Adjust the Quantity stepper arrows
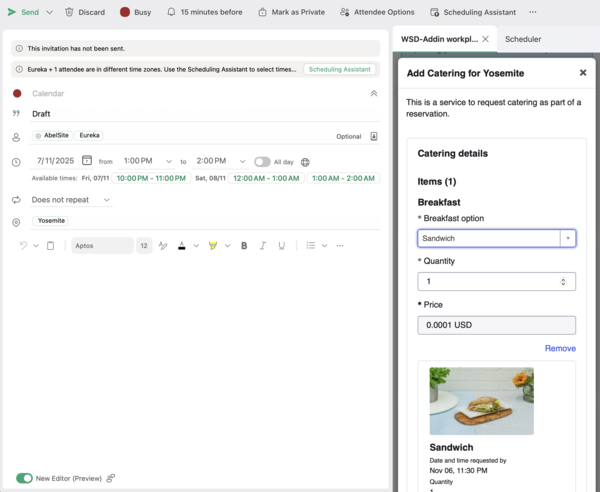The image size is (600, 492). tap(563, 282)
